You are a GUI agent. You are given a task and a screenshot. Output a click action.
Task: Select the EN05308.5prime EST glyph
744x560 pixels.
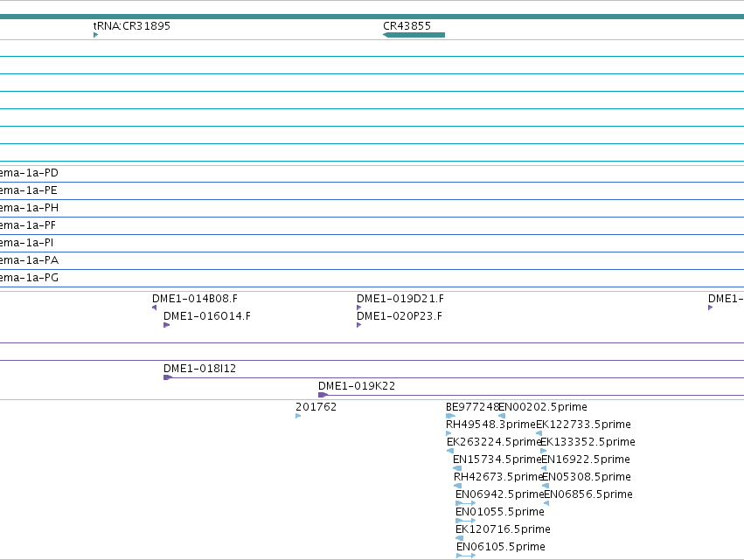(546, 486)
